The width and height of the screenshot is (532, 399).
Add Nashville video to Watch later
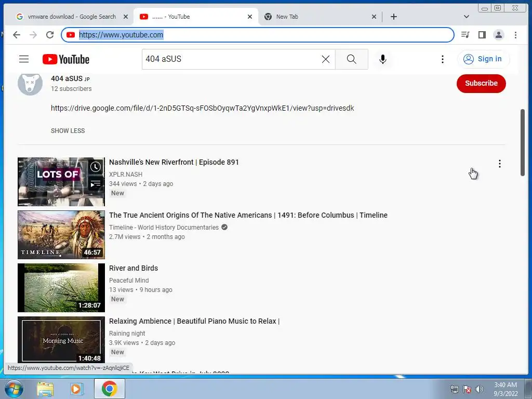click(96, 167)
